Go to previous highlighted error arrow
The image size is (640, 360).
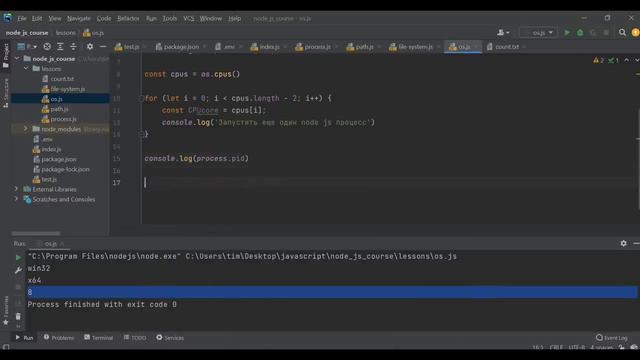[x=627, y=60]
